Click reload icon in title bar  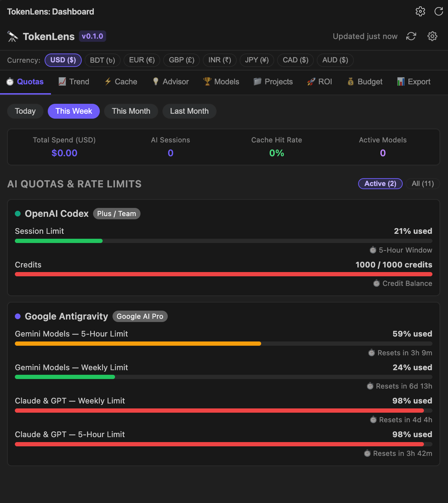pos(439,11)
